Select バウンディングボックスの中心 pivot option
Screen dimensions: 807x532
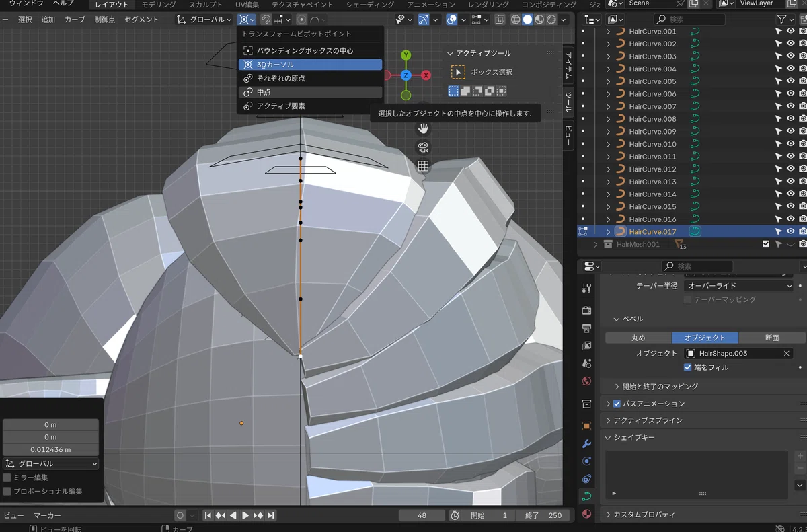[x=310, y=50]
